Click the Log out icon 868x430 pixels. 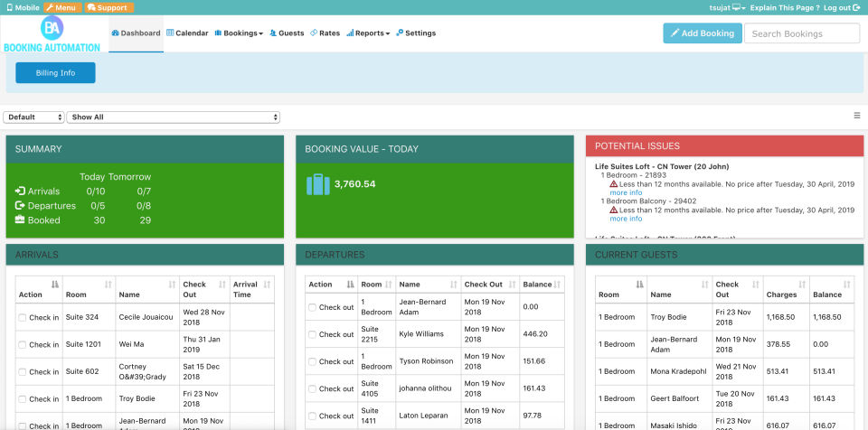coord(856,8)
